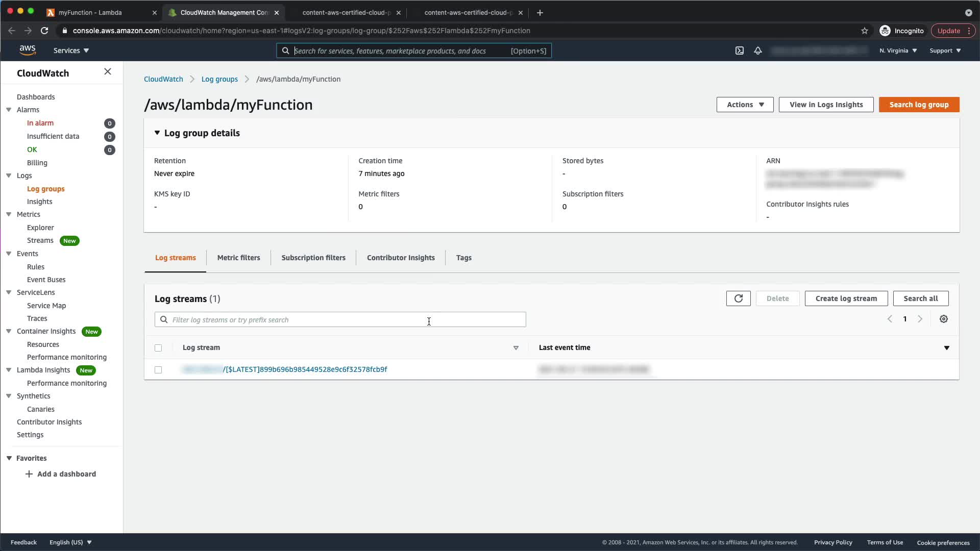Open the N. Virginia region dropdown
The height and width of the screenshot is (551, 980).
coord(898,51)
